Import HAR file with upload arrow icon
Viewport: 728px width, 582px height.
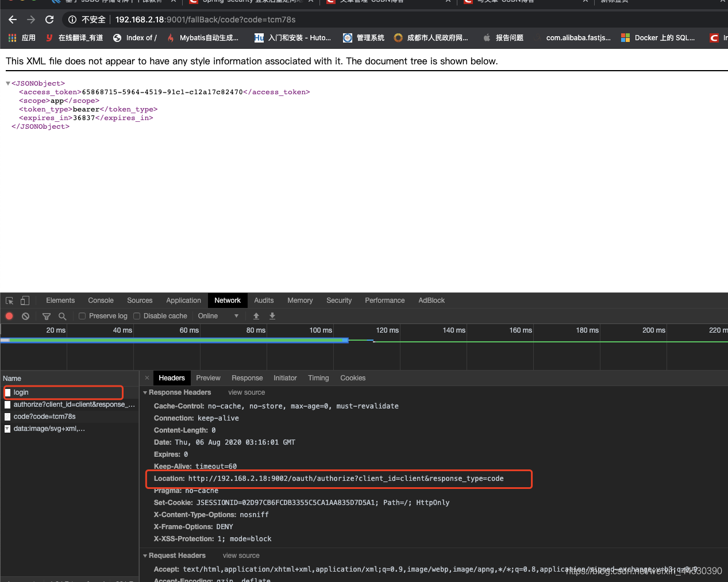(256, 316)
